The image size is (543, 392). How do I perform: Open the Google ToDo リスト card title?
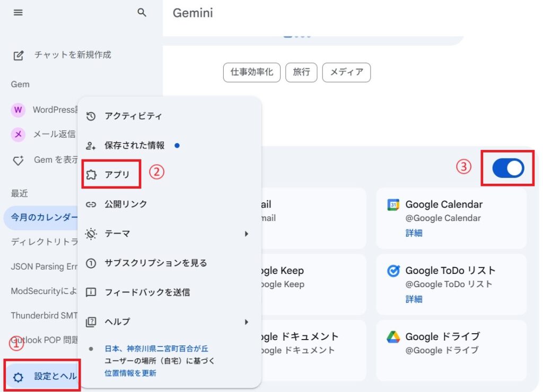pyautogui.click(x=451, y=271)
